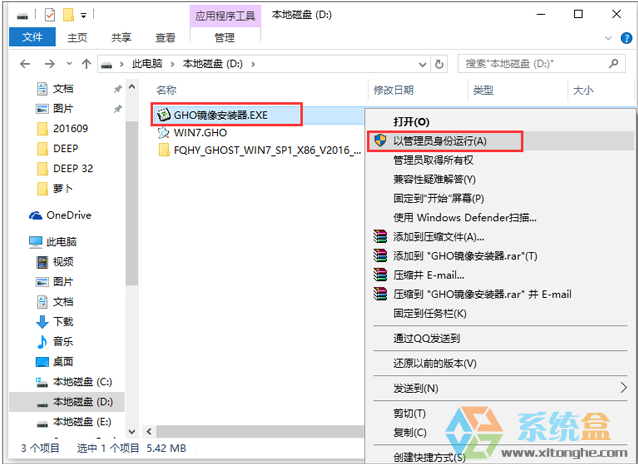
Task: Collapse the ribbon with the chevron
Action: click(608, 38)
